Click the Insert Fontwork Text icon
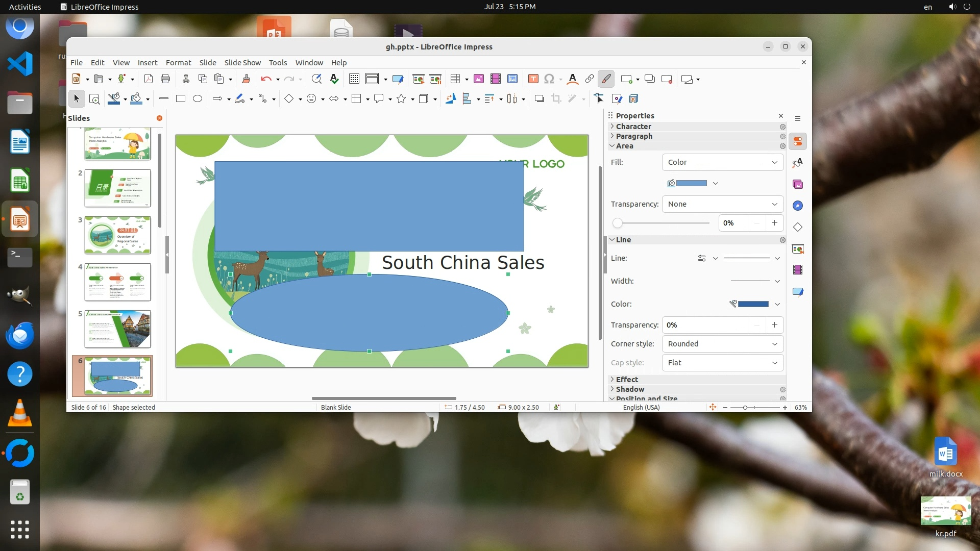 (x=572, y=79)
